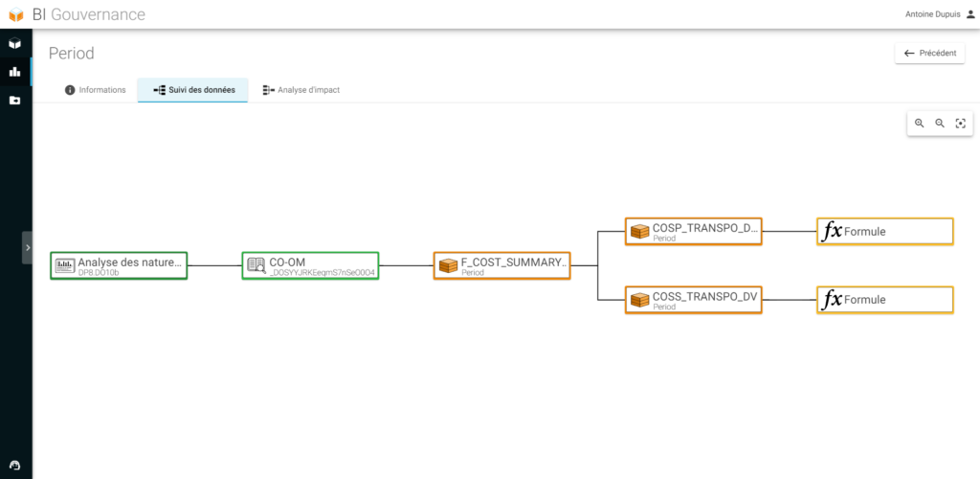
Task: Click the BI Gouvernance orange cube logo
Action: pyautogui.click(x=16, y=15)
